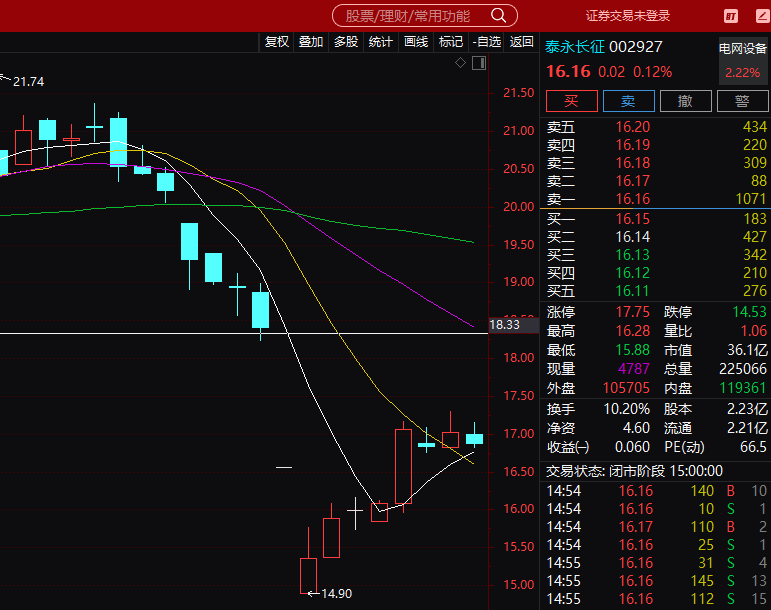This screenshot has width=771, height=610.
Task: Click the 14:55 trade with volume 112
Action: click(655, 599)
